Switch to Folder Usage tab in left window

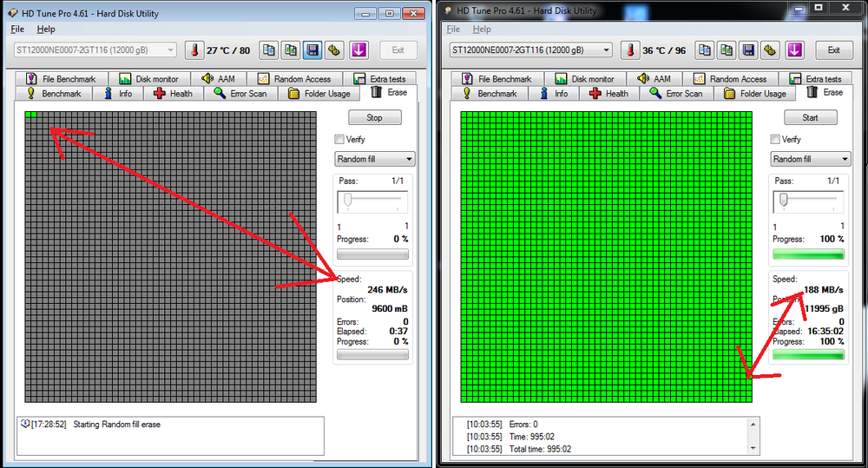[x=319, y=94]
